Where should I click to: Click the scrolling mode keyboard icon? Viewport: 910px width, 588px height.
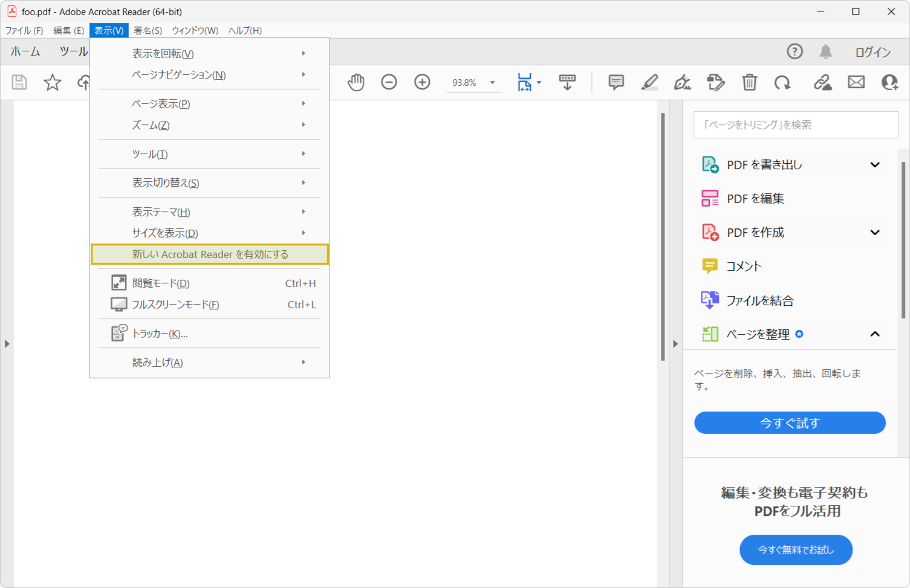click(x=567, y=82)
